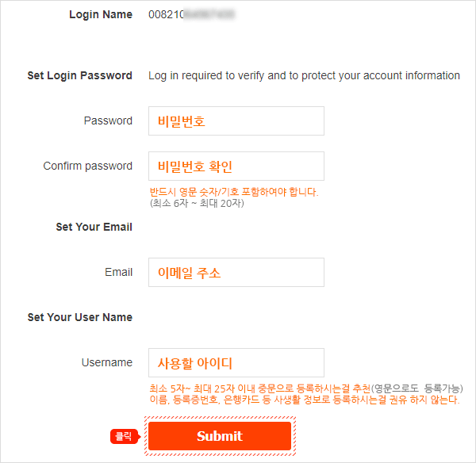
Task: Focus the Confirm password field
Action: coord(236,166)
